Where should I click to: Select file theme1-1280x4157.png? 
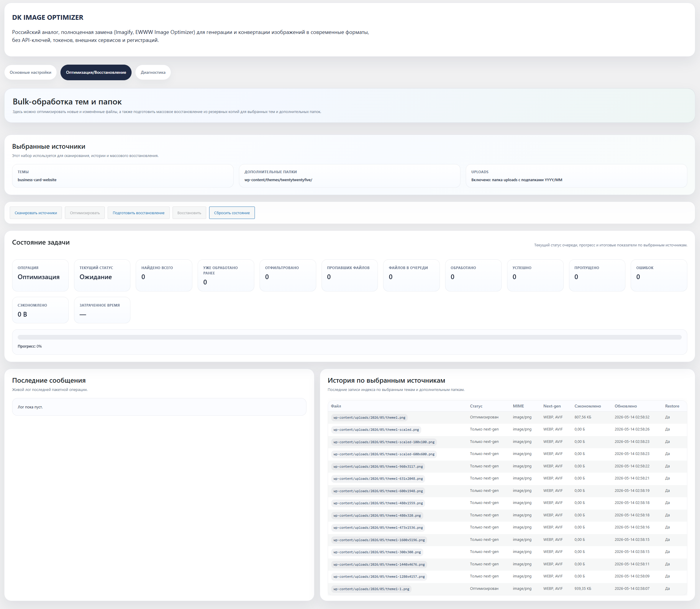(x=379, y=576)
